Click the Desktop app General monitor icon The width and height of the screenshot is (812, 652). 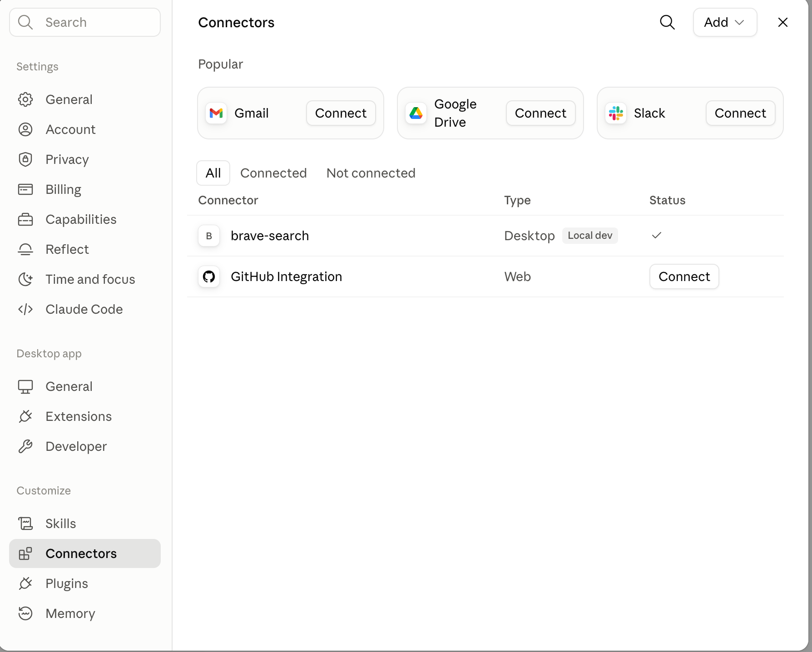click(25, 386)
